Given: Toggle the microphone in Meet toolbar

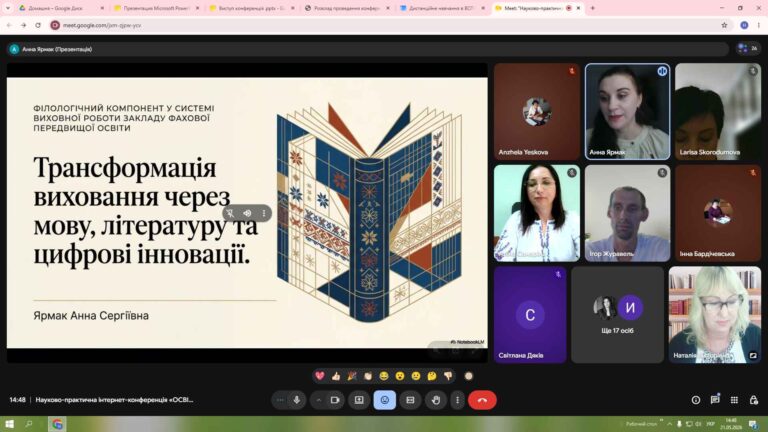Looking at the screenshot, I should (x=297, y=400).
